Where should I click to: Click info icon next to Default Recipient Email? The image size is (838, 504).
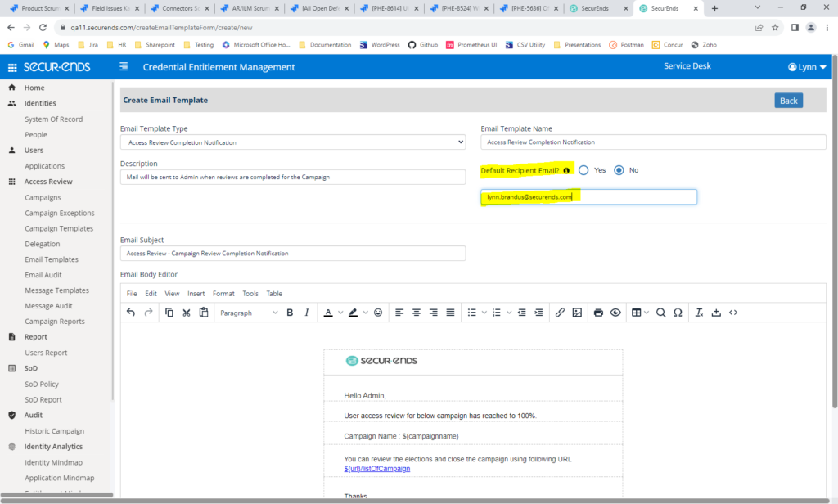[566, 170]
